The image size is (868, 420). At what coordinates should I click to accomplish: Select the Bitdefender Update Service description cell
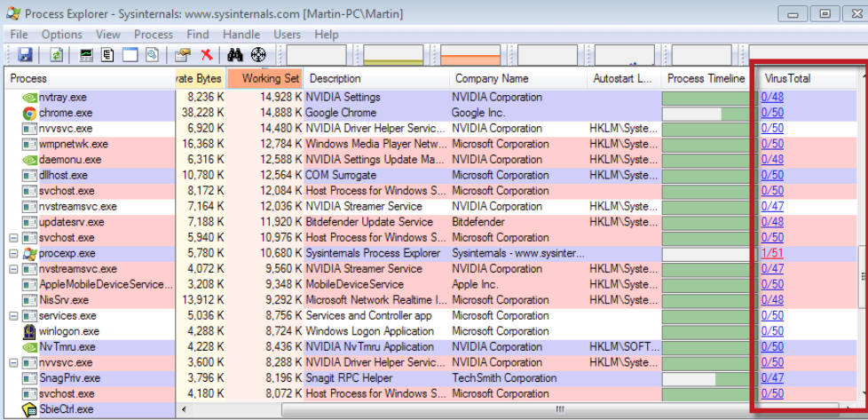[x=376, y=222]
